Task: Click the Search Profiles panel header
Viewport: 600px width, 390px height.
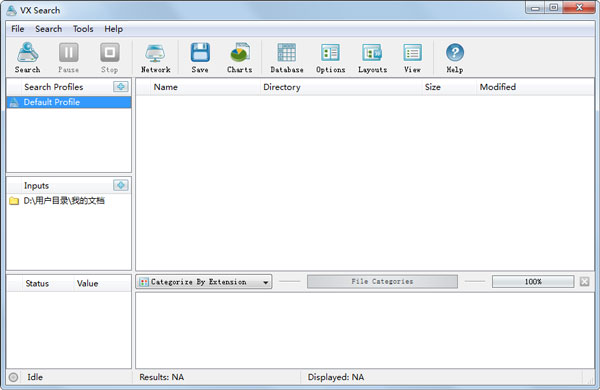Action: coord(54,87)
